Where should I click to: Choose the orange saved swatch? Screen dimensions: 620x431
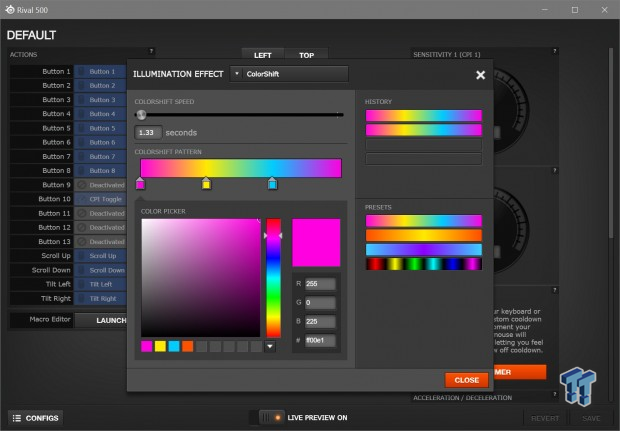[x=188, y=346]
